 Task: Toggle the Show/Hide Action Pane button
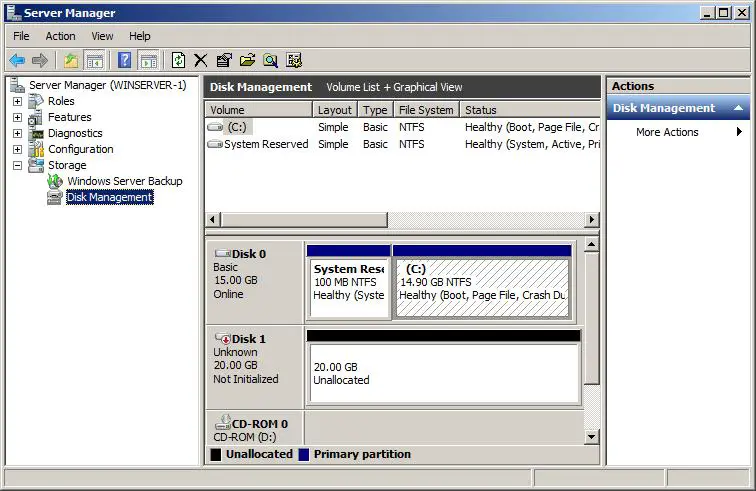[x=148, y=60]
